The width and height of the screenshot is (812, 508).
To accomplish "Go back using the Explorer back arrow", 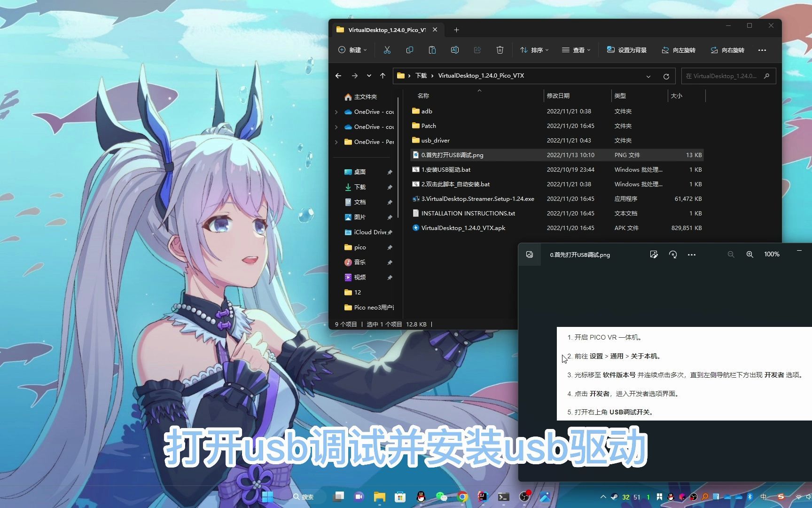I will 338,76.
